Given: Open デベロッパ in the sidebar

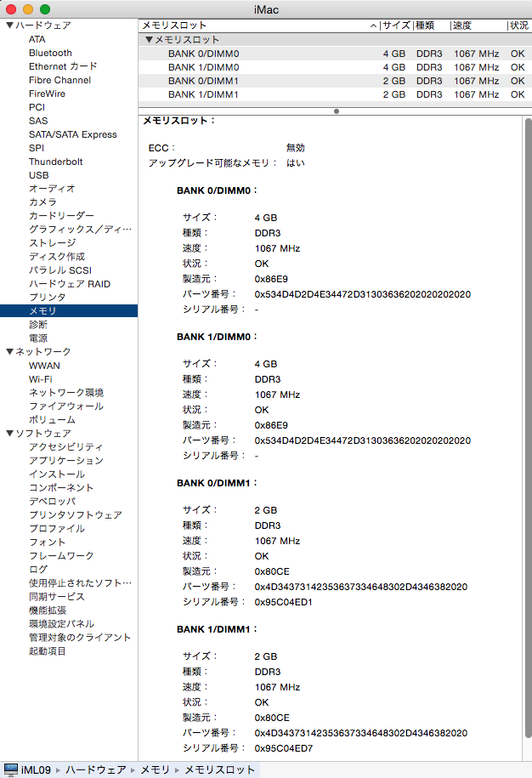Looking at the screenshot, I should click(52, 501).
